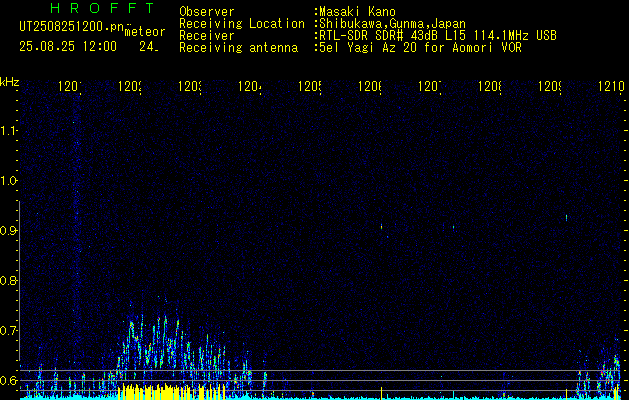This screenshot has height=400, width=629.
Task: Select the file name UT2508251200.pn
Action: coord(71,26)
